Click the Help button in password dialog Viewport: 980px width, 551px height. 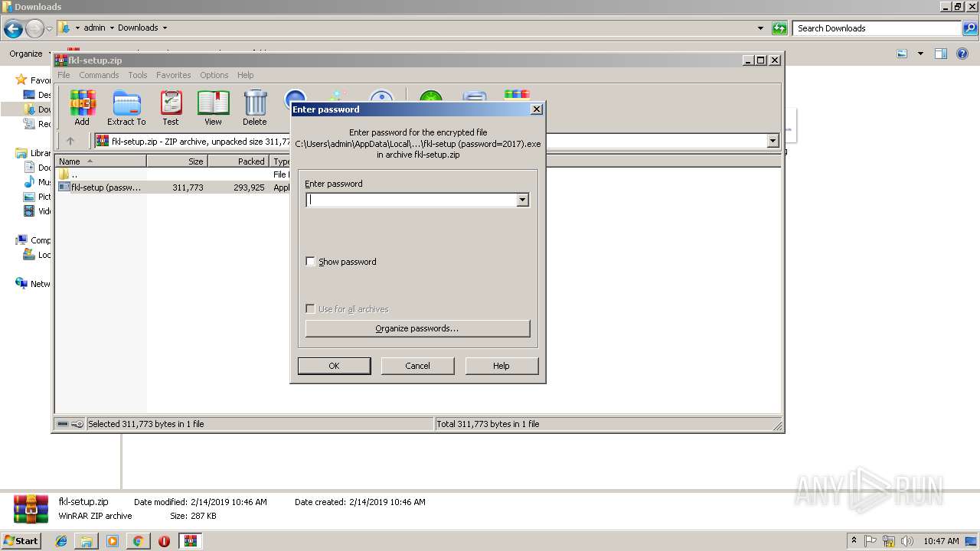(501, 366)
